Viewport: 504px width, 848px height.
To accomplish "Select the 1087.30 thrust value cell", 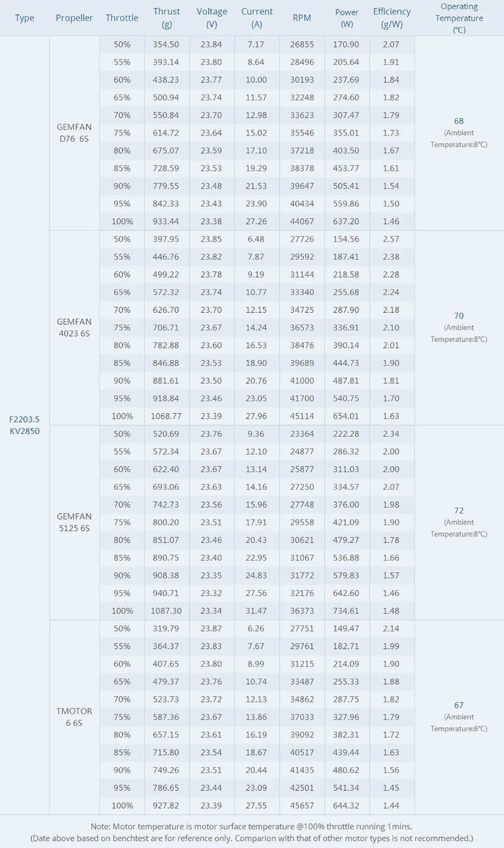I will 166,611.
